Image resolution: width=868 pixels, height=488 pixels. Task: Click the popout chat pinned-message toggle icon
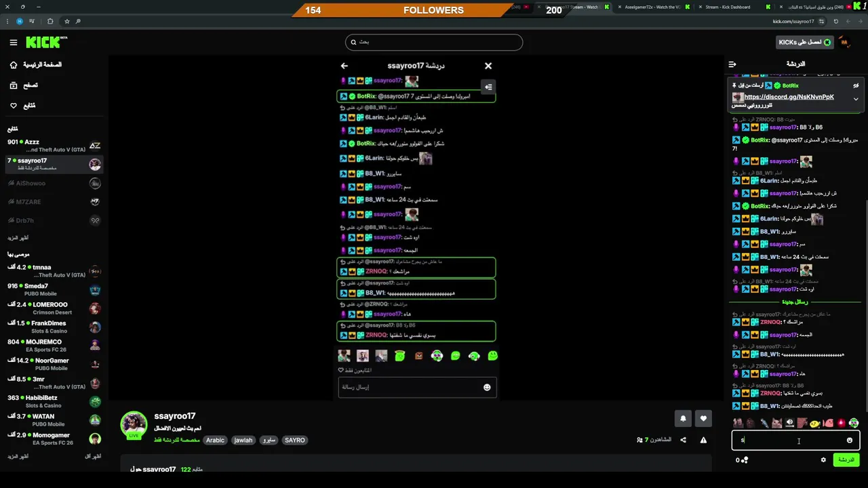[488, 87]
